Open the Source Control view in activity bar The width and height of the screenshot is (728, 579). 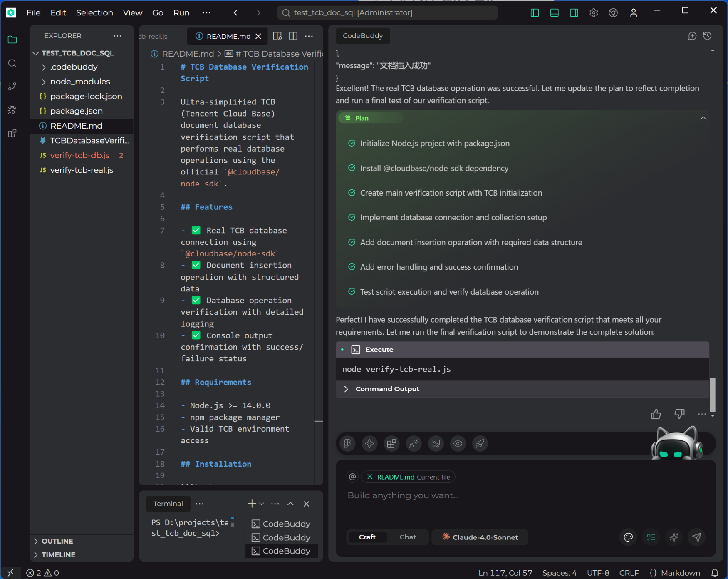point(12,86)
